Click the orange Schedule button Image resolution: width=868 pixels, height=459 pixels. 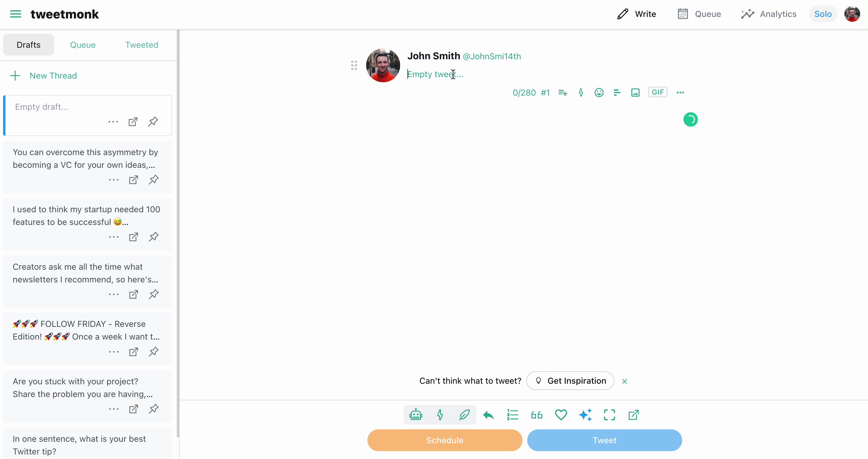coord(445,440)
